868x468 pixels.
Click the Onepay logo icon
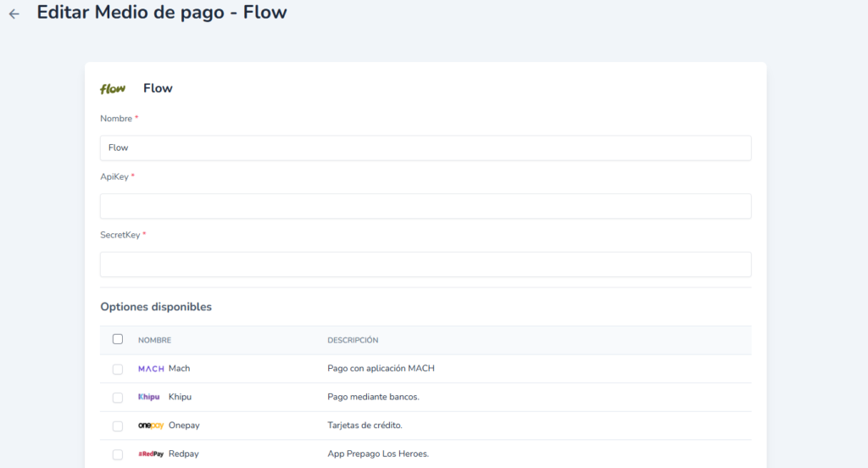(x=151, y=426)
